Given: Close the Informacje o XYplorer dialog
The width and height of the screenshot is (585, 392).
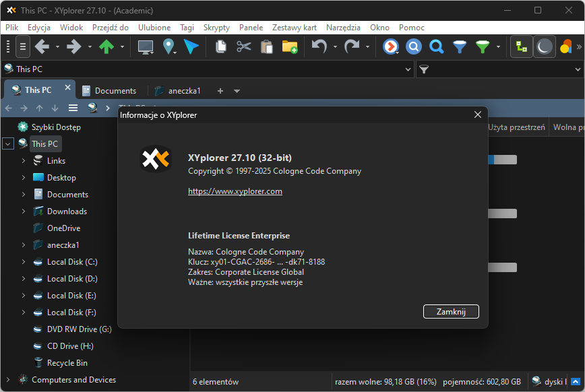Looking at the screenshot, I should click(478, 115).
